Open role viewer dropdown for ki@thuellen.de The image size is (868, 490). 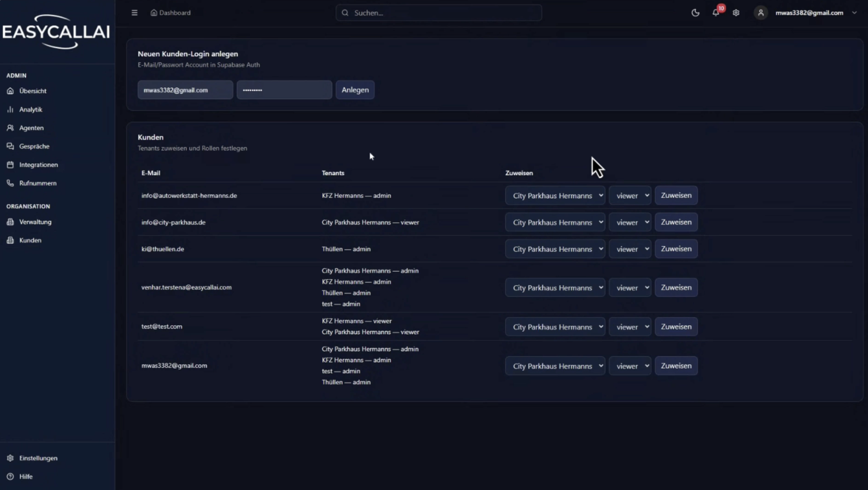click(630, 249)
